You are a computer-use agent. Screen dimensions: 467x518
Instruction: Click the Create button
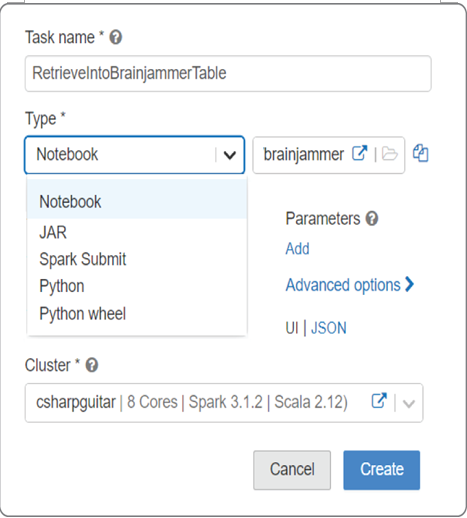pos(382,470)
